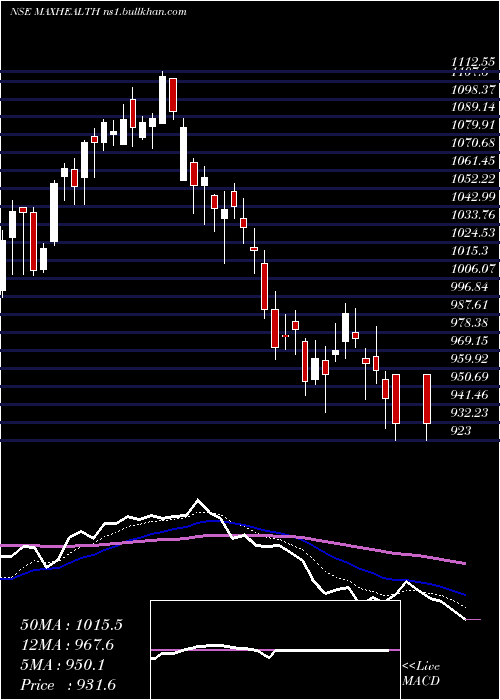Click the 950.69 price axis label

pyautogui.click(x=470, y=377)
